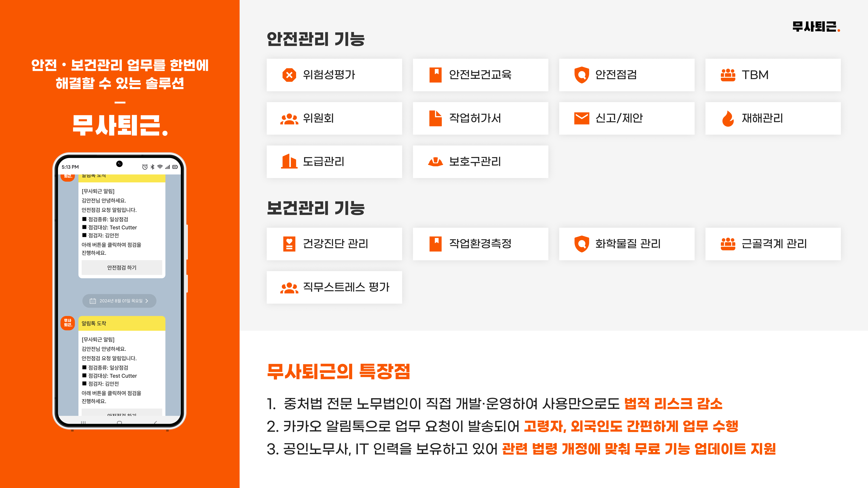Click the upper 점검대상: Test Cutter line

click(x=110, y=227)
